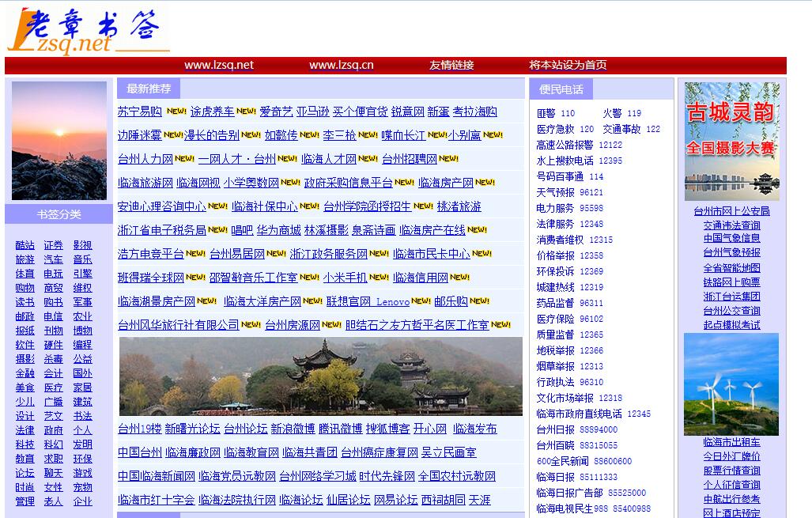Viewport: 812px width, 518px height.
Task: Click the 书签分类 section header
Action: 59,214
